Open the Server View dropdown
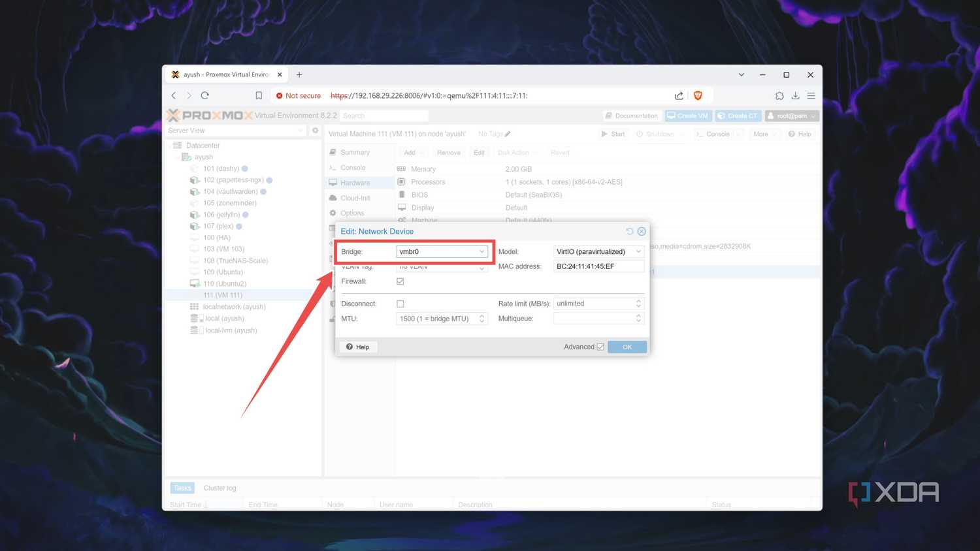Screen dimensions: 980x551 pos(236,131)
